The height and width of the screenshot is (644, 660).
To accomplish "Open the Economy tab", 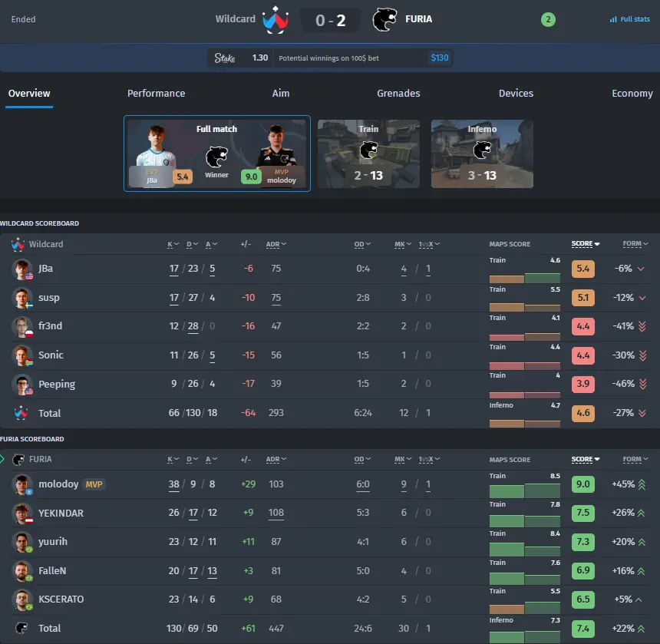I will point(632,94).
